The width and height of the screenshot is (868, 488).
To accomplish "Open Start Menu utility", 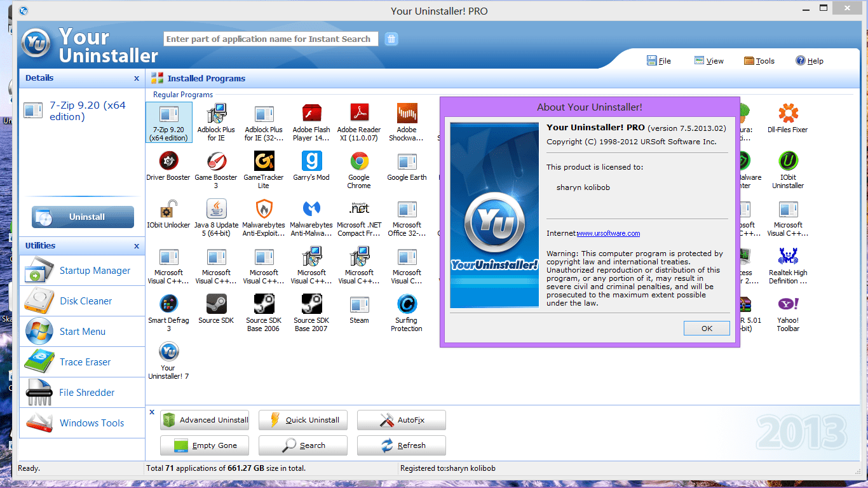I will (x=83, y=332).
